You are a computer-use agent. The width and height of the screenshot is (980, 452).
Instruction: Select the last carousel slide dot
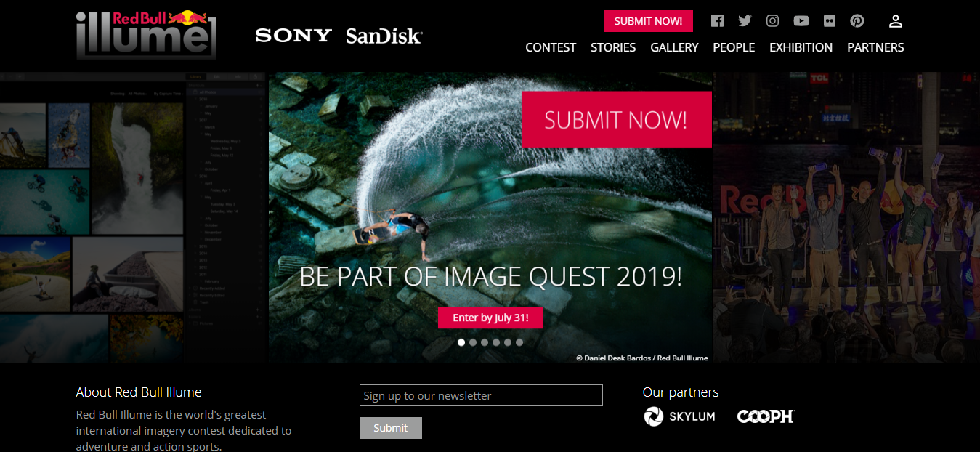tap(519, 342)
